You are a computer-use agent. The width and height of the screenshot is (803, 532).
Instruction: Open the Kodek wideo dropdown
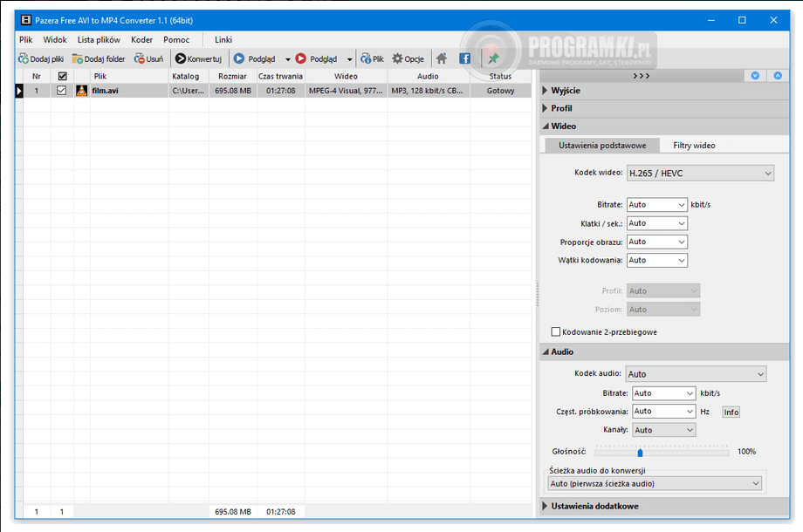point(701,174)
